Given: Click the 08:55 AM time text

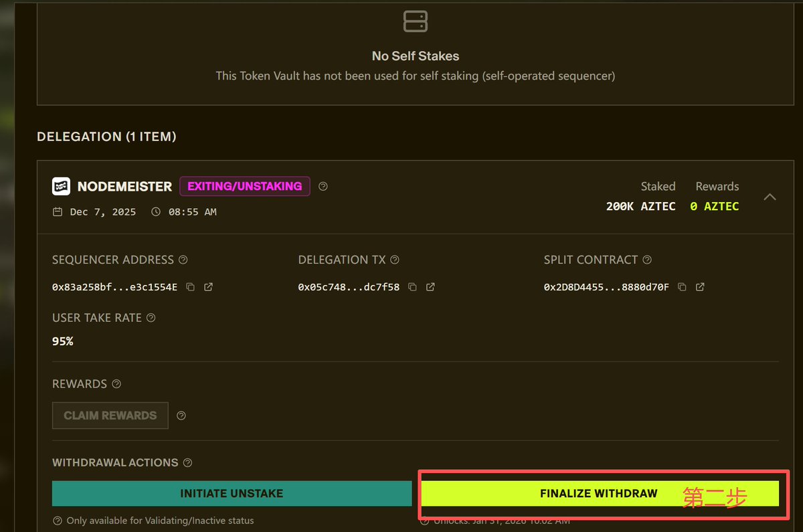Looking at the screenshot, I should [191, 212].
